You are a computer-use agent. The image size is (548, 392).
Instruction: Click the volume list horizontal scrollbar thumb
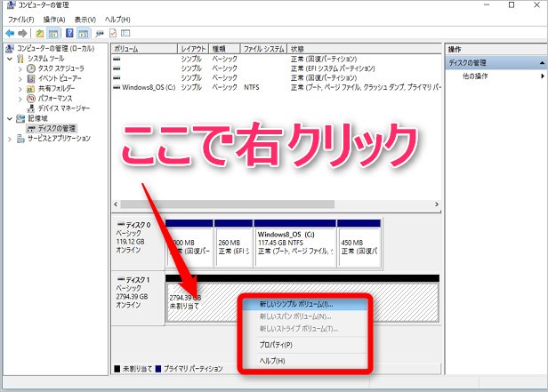click(x=228, y=204)
